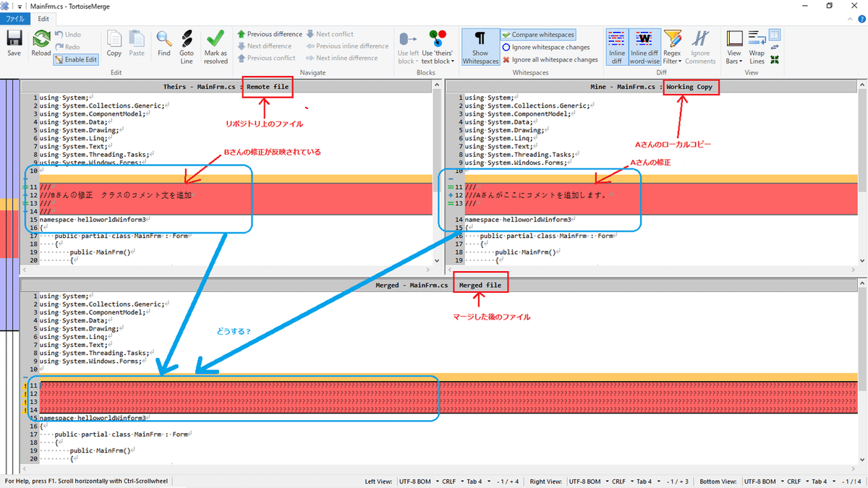This screenshot has width=868, height=488.
Task: Click line 12 Bさんの修正 in Theirs pane
Action: (x=117, y=195)
